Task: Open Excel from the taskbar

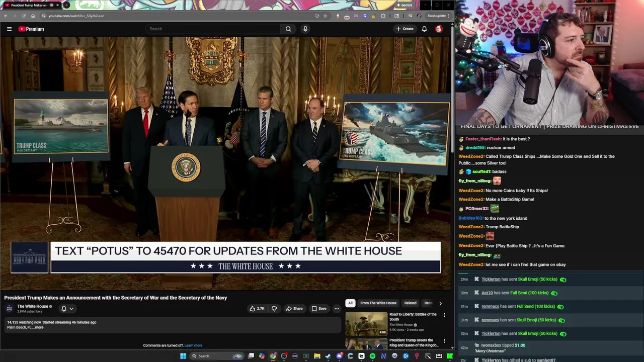Action: click(306, 356)
